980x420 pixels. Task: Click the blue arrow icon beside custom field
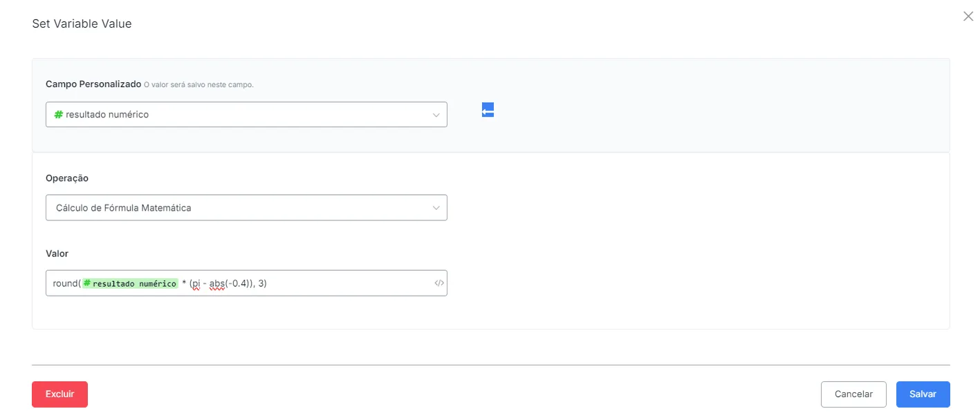pos(488,110)
